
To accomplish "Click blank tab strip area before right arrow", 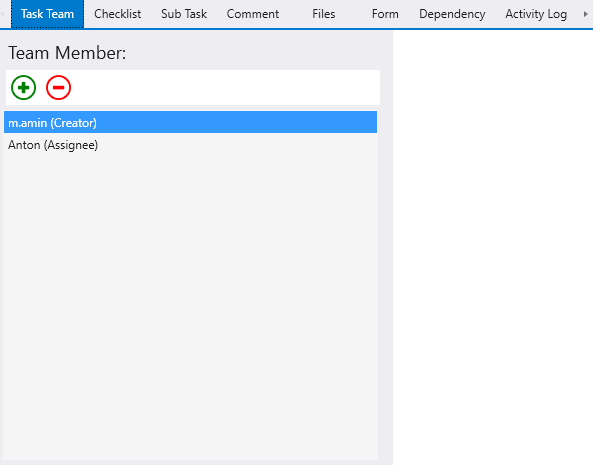I will [576, 14].
